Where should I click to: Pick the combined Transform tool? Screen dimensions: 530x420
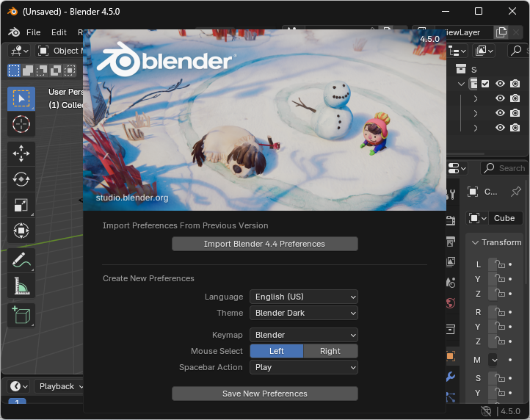[x=21, y=231]
